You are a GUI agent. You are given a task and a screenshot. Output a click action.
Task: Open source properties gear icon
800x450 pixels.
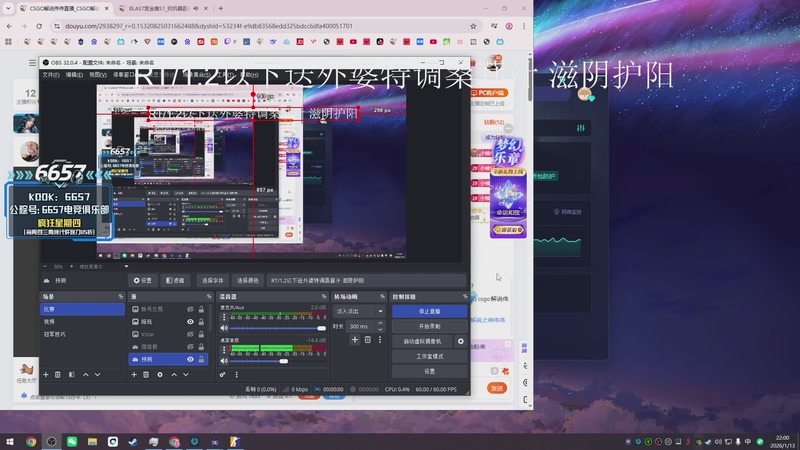[x=160, y=374]
